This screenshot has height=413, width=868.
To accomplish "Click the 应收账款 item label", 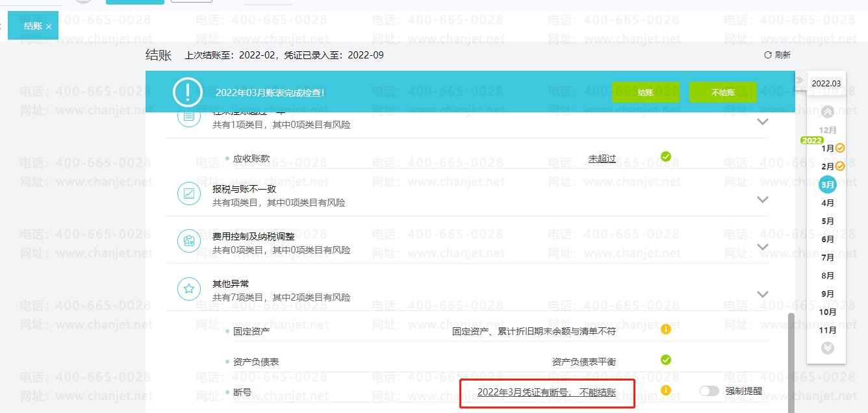I will coord(251,158).
